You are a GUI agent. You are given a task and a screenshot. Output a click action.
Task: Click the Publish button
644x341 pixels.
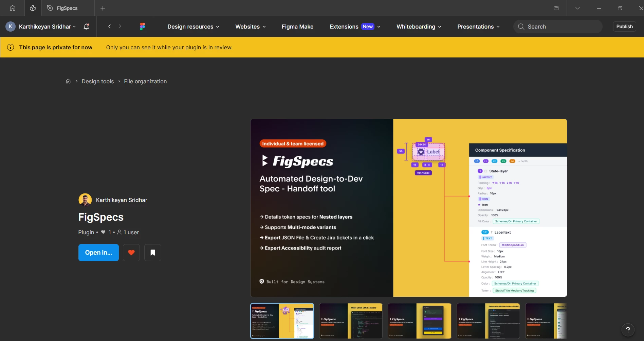coord(624,27)
